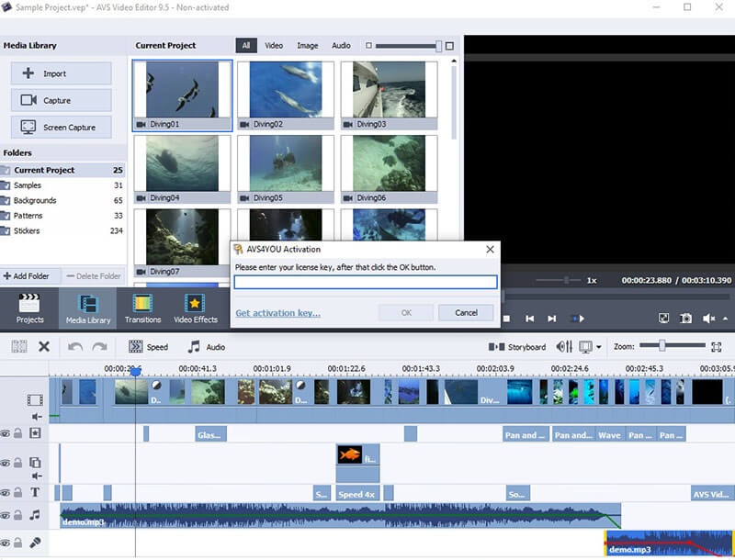Toggle visibility of the video overlay track
Image resolution: width=735 pixels, height=560 pixels.
(6, 463)
